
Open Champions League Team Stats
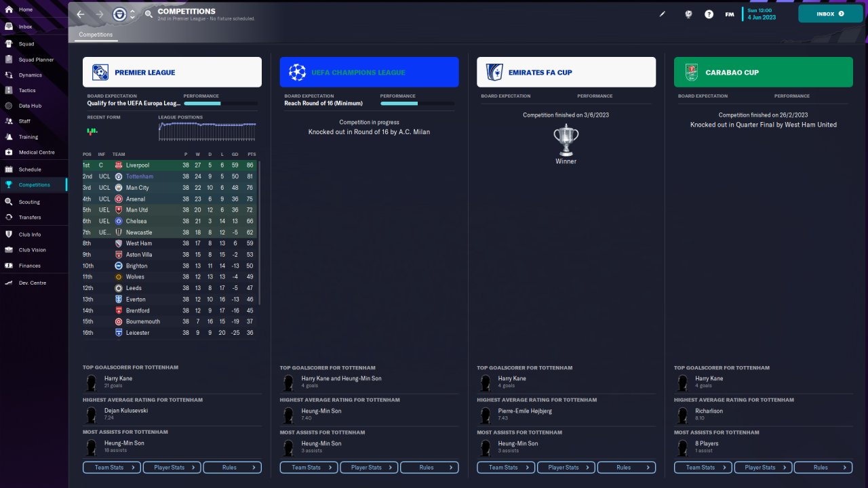point(309,467)
